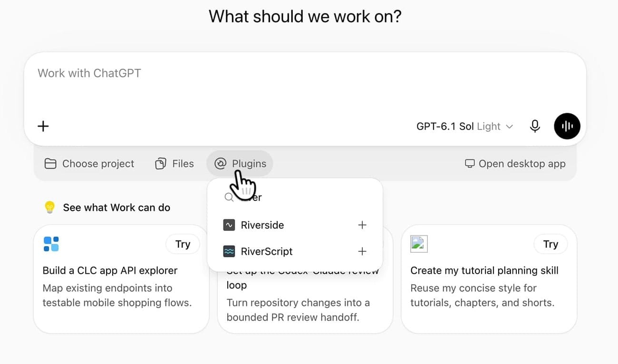Viewport: 618px width, 364px height.
Task: Open Build a CLC app API explorer title
Action: [110, 271]
